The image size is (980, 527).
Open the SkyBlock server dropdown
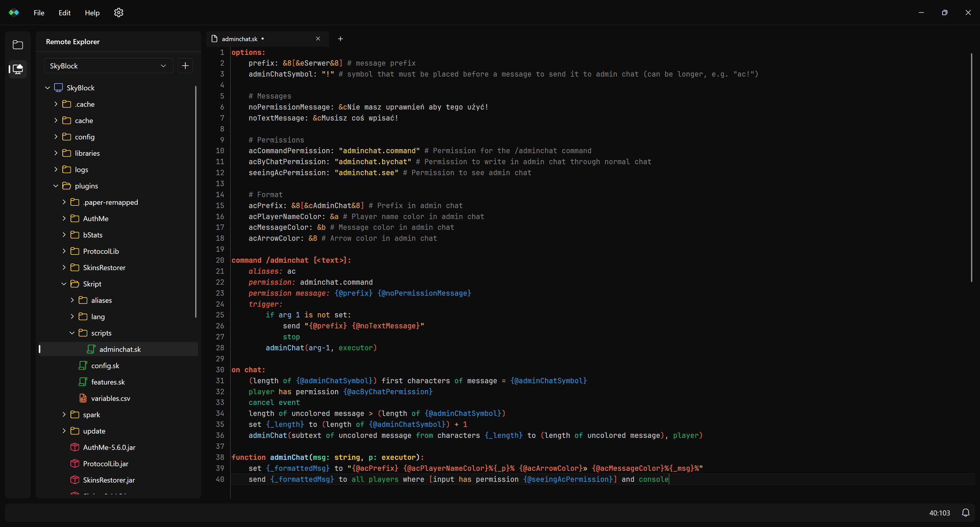(108, 66)
